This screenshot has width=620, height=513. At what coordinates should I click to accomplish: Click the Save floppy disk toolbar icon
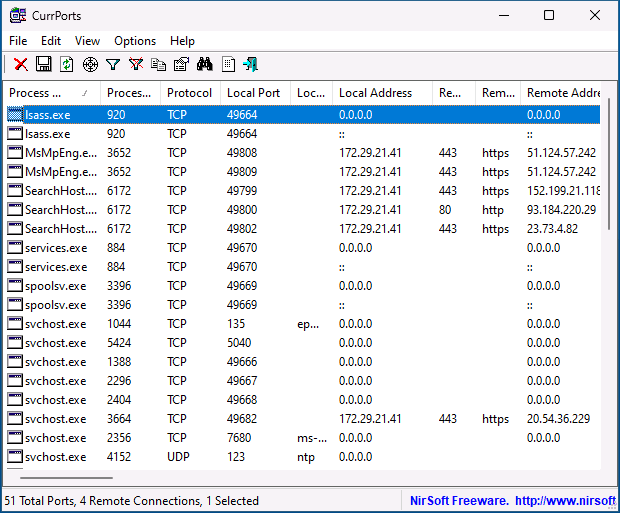(x=43, y=65)
